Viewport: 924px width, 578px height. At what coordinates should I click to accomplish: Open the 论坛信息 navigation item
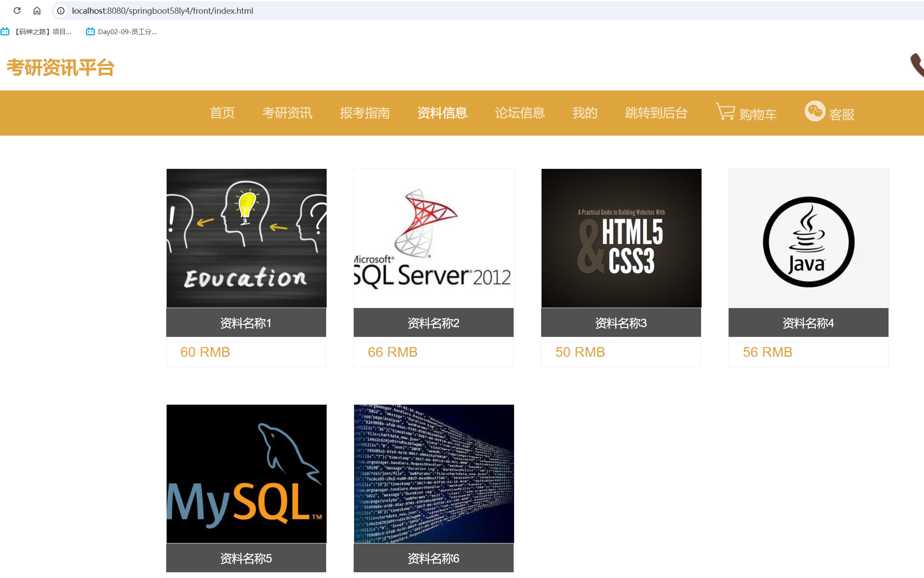520,113
